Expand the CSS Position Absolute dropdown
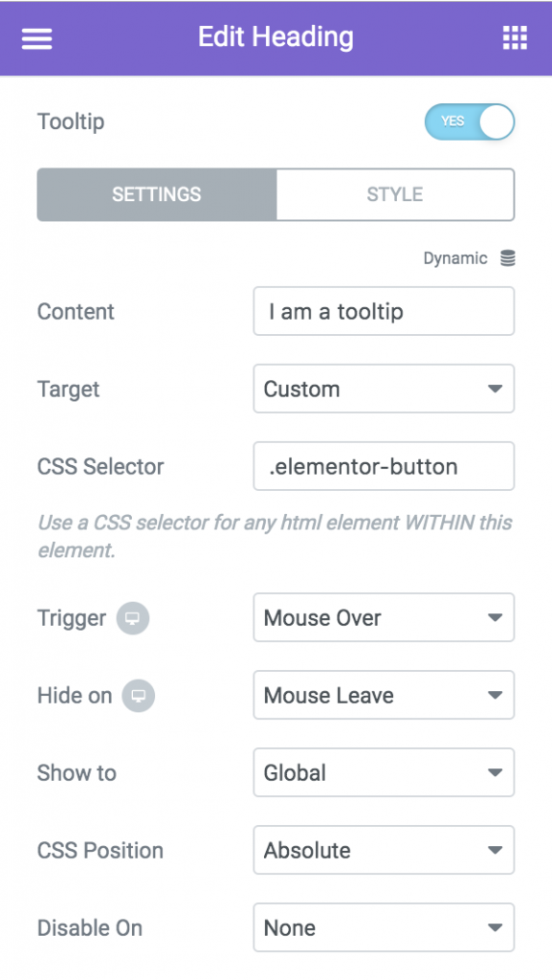This screenshot has width=552, height=980. [384, 850]
